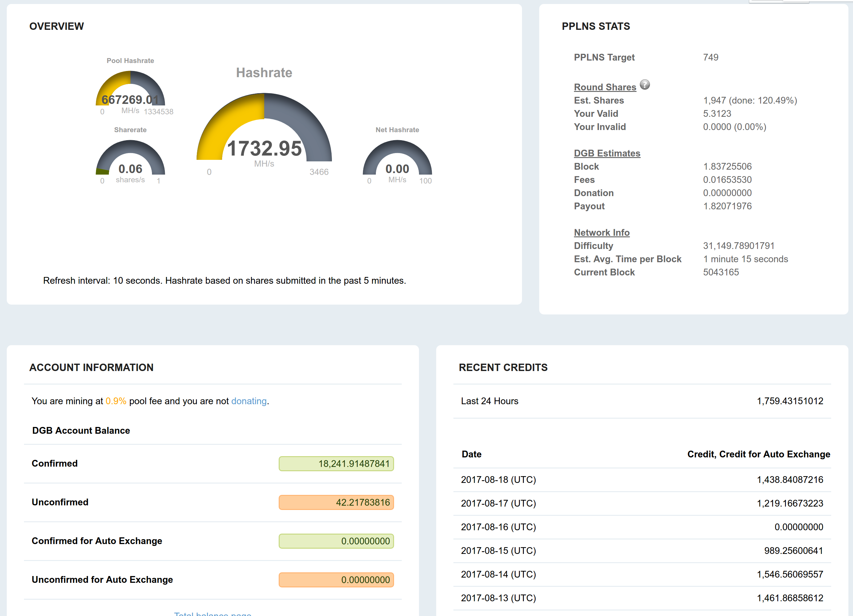Click the Round Shares help question-mark icon
The image size is (853, 616).
click(645, 85)
